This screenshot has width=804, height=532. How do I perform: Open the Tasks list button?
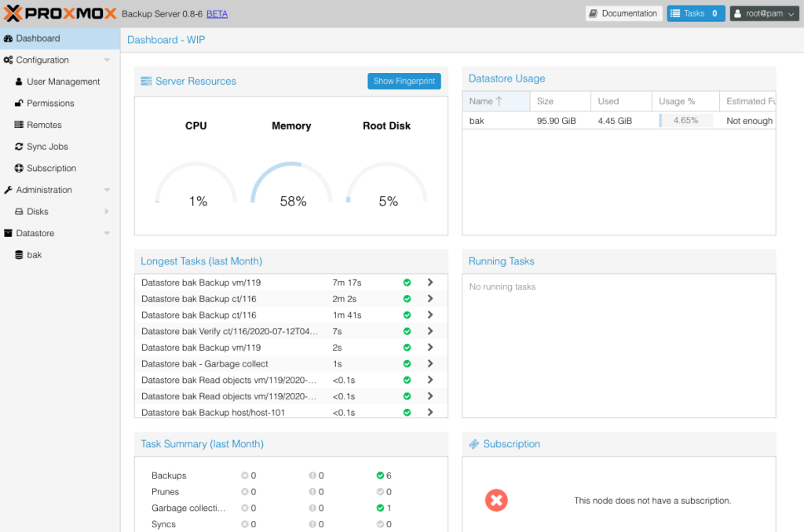(x=696, y=13)
